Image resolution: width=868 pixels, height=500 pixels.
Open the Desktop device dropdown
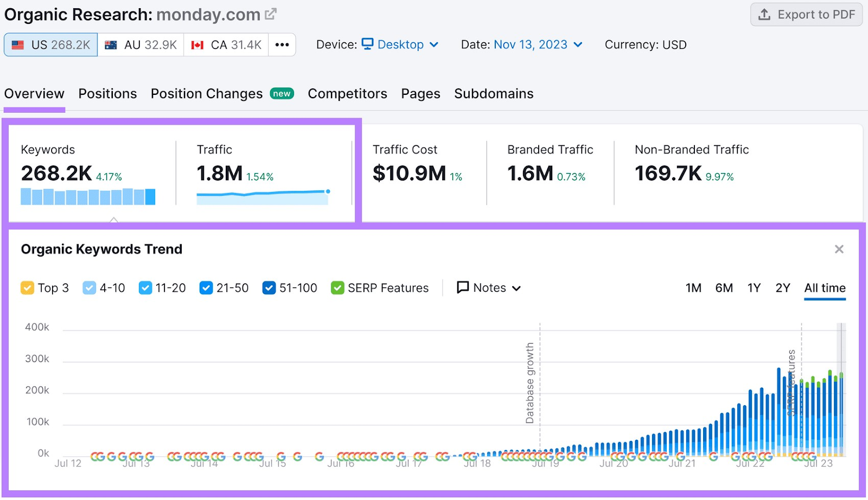point(400,44)
